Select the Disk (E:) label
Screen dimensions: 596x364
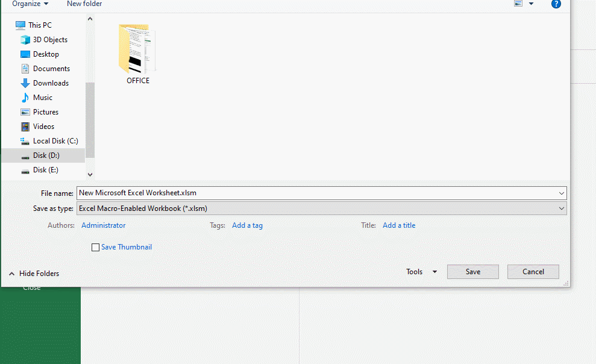46,170
